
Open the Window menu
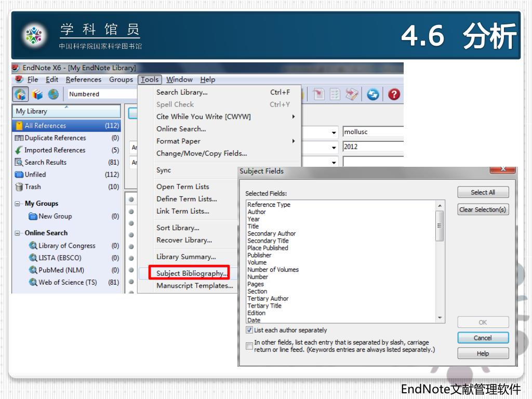point(179,79)
